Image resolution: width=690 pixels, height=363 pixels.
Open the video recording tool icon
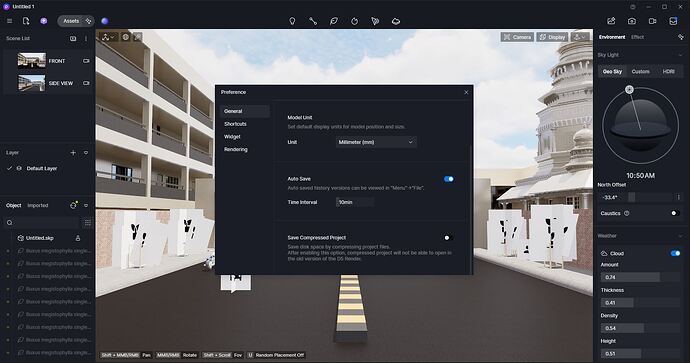click(653, 21)
